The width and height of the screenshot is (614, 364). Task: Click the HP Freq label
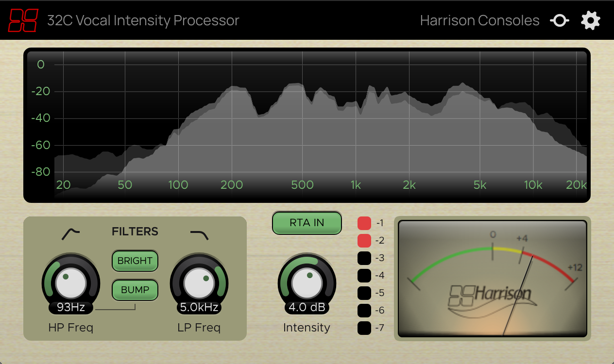71,328
